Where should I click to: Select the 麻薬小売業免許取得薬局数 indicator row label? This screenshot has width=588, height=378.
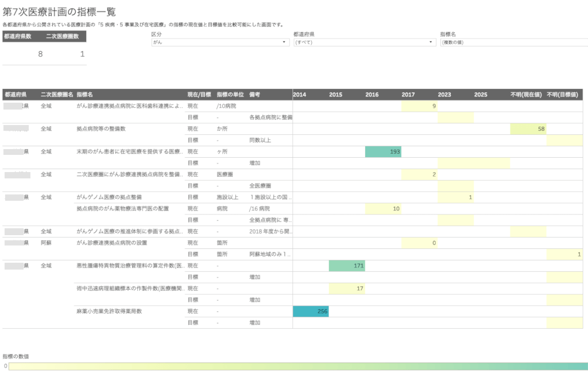pos(109,311)
